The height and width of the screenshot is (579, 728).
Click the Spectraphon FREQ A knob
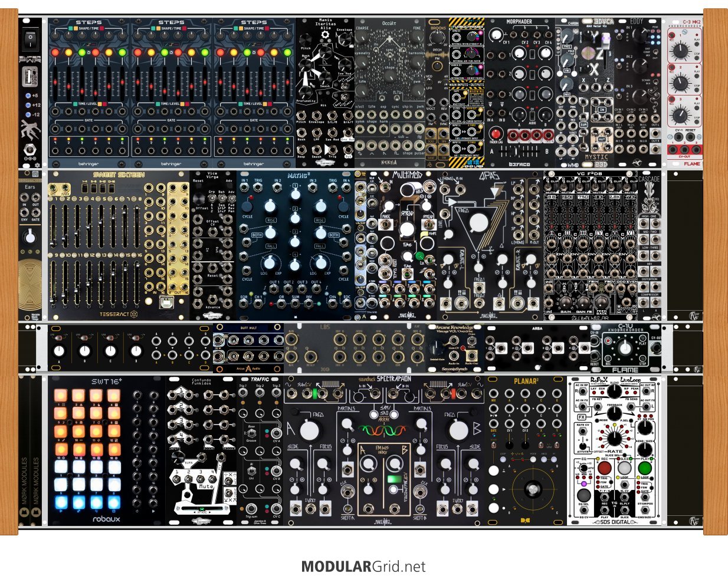[x=309, y=430]
